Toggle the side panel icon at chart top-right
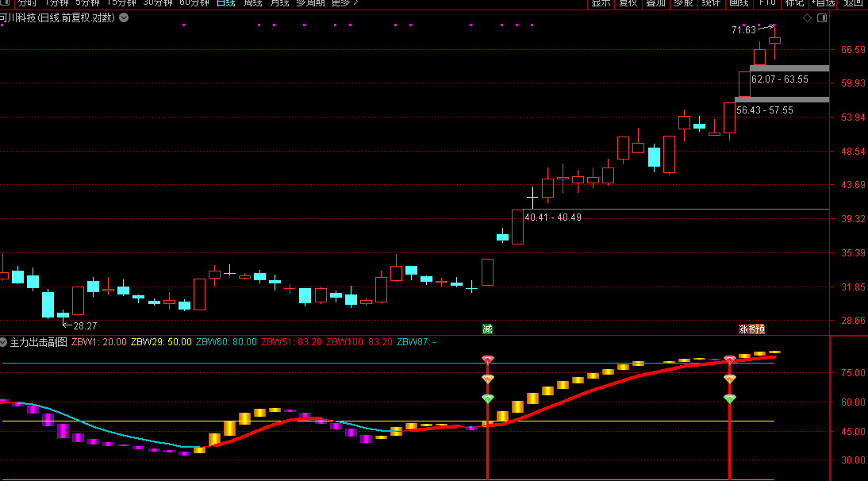 tap(822, 18)
